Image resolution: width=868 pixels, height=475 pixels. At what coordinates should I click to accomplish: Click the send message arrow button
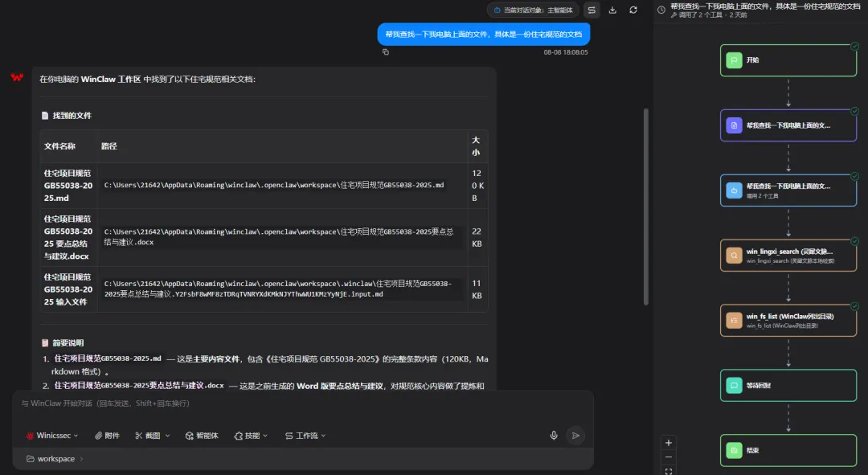click(x=575, y=436)
